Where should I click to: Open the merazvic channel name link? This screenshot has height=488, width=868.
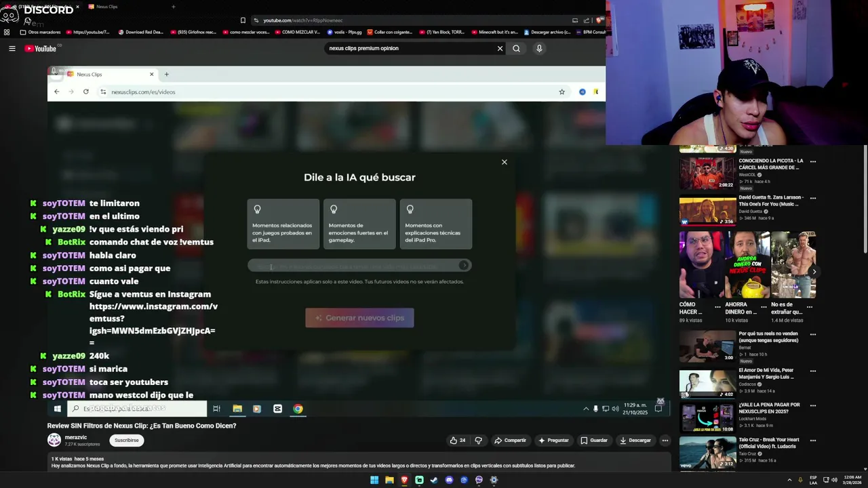tap(76, 438)
